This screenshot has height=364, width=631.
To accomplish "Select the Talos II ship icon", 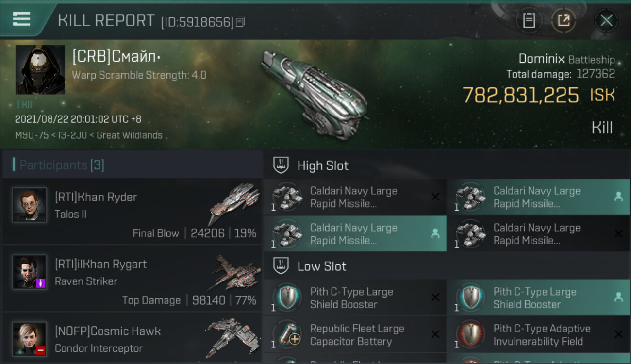I will tap(234, 204).
